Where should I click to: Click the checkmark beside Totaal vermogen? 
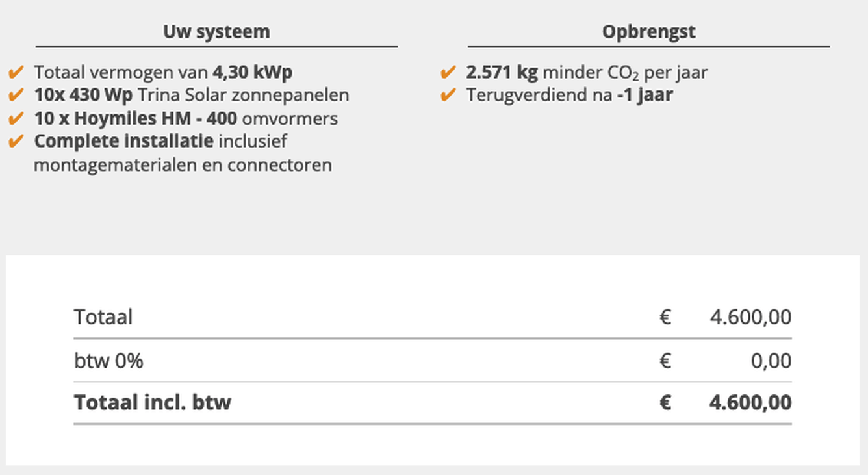(16, 71)
